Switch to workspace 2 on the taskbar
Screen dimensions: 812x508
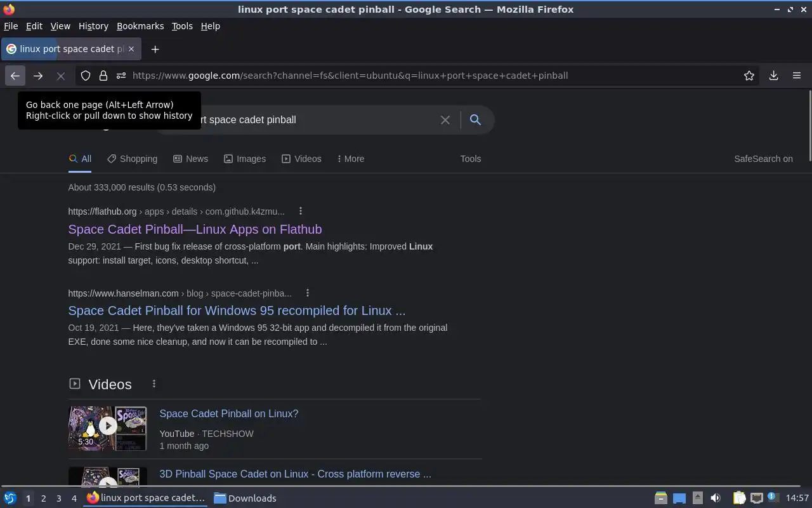[x=43, y=498]
